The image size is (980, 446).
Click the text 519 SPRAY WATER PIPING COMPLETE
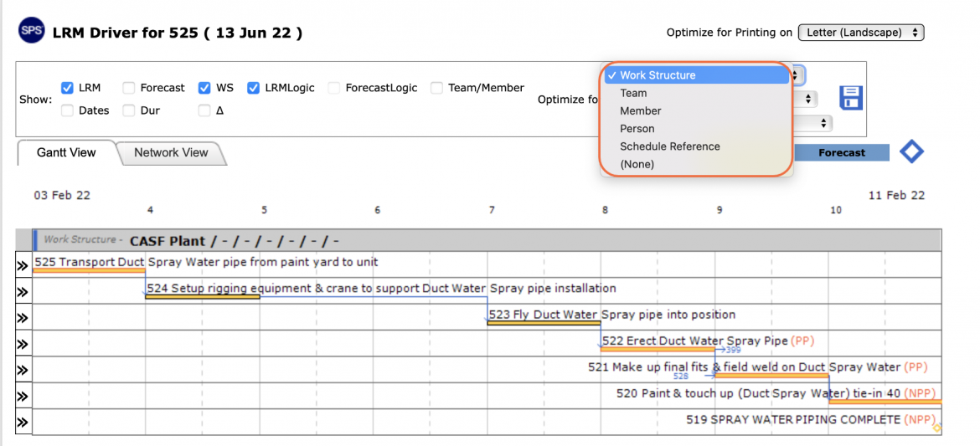pyautogui.click(x=793, y=419)
